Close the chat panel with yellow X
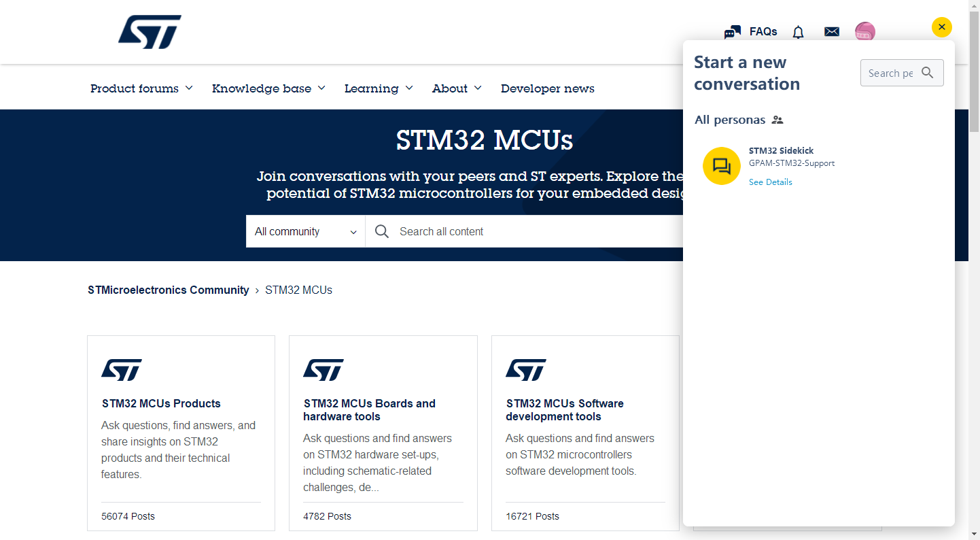Screen dimensions: 980x540 click(941, 27)
